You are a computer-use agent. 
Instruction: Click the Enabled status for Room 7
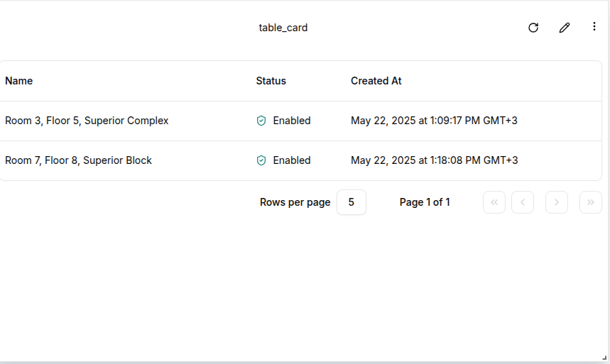[292, 160]
